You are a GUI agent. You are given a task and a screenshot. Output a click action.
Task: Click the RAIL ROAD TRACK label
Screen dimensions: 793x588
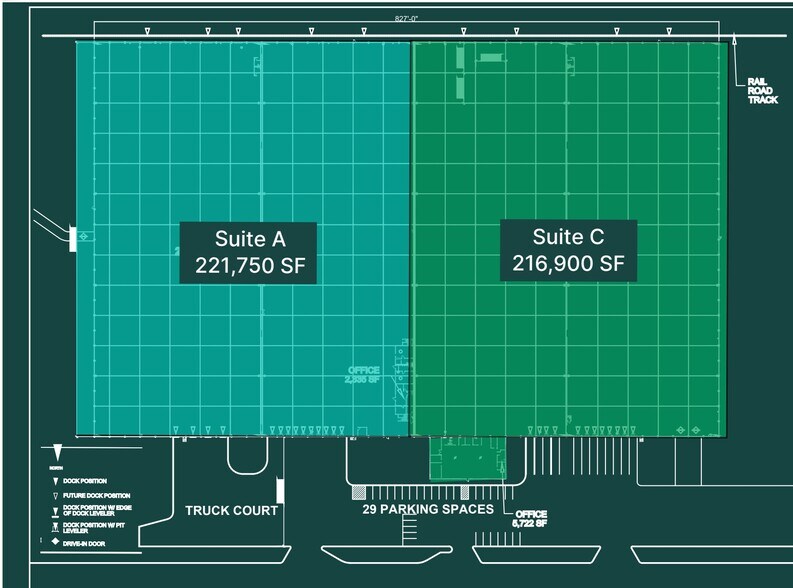[761, 92]
